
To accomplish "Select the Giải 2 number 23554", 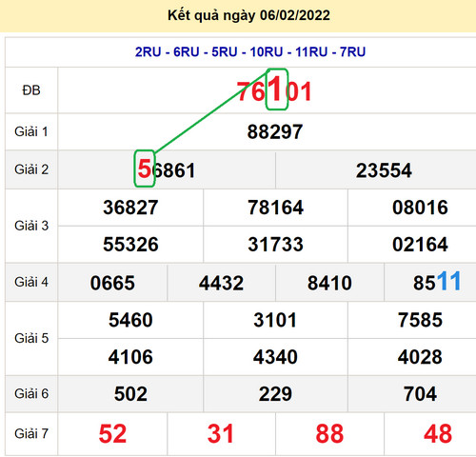I will 384,170.
